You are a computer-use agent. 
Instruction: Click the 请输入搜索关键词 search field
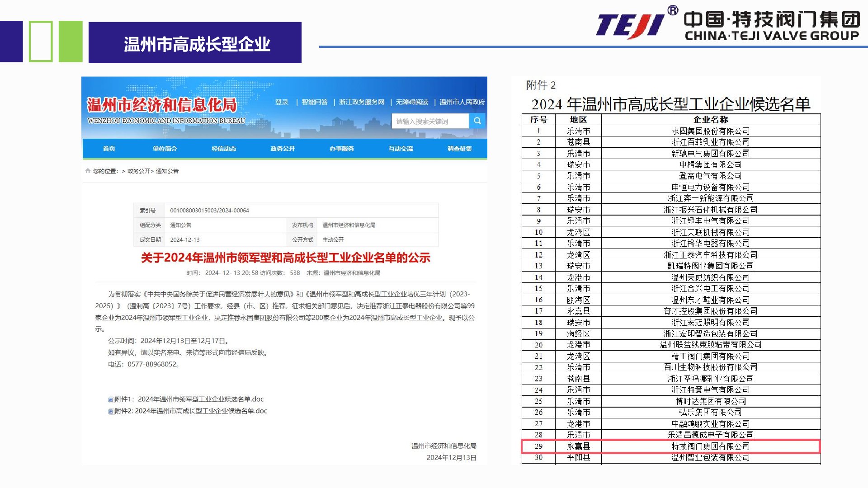[430, 121]
